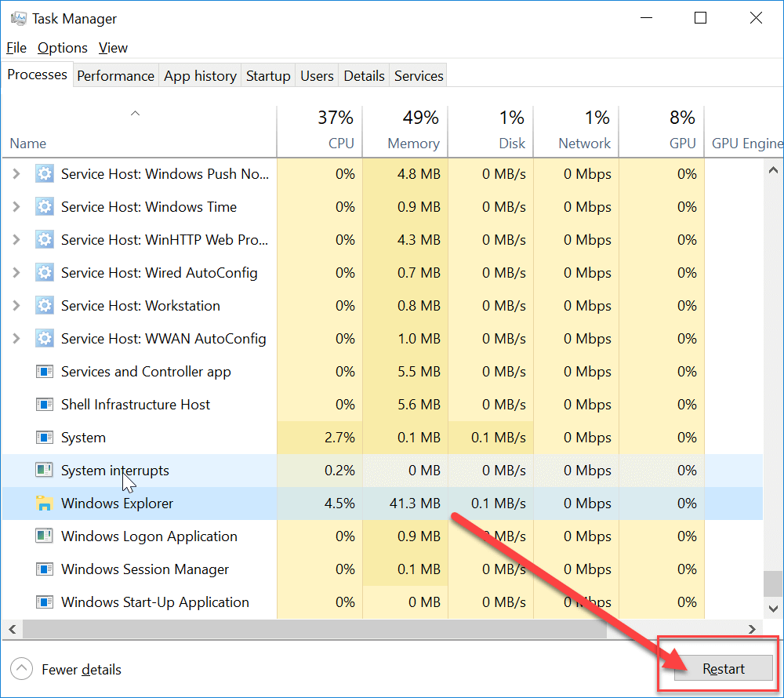784x698 pixels.
Task: Switch to the Performance tab
Action: coord(115,76)
